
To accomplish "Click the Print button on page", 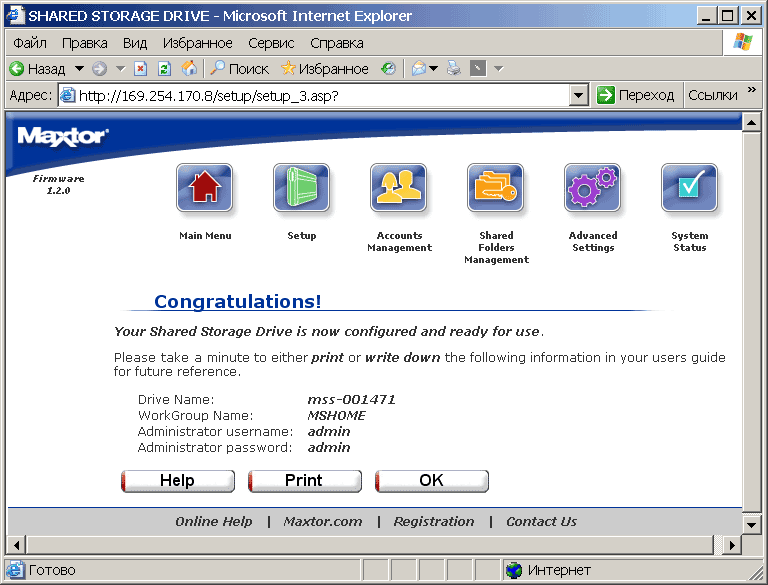I will click(x=305, y=481).
